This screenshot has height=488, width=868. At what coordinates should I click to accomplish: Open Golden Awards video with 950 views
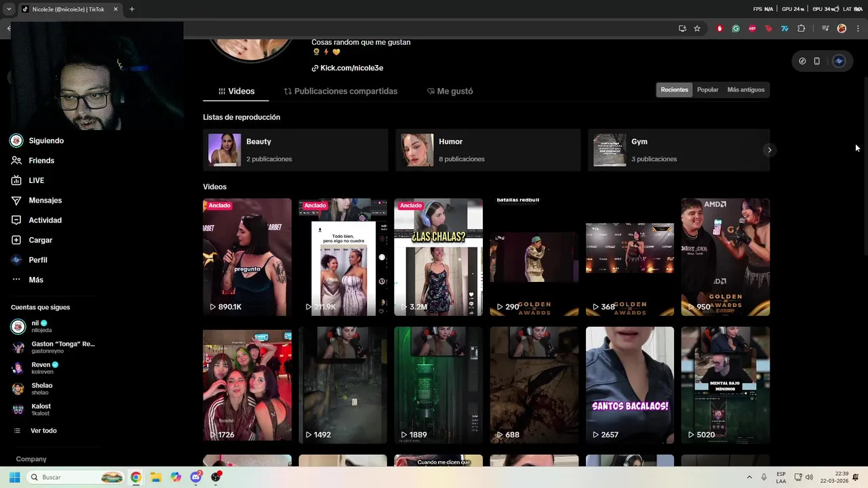(726, 257)
